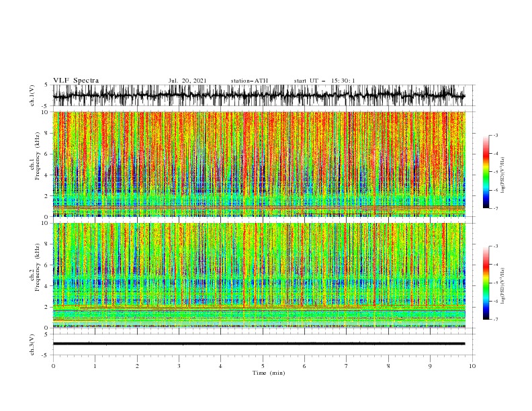Image resolution: width=532 pixels, height=411 pixels.
Task: Click time axis tick label "0"
Action: (x=53, y=366)
